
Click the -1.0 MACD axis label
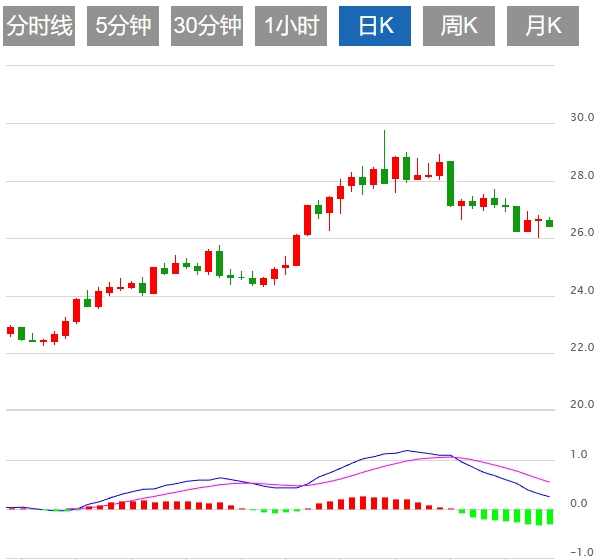click(x=581, y=551)
